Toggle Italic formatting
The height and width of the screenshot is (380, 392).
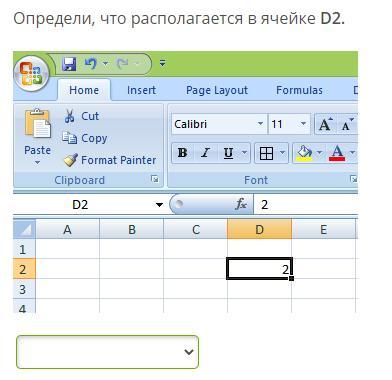pos(205,153)
